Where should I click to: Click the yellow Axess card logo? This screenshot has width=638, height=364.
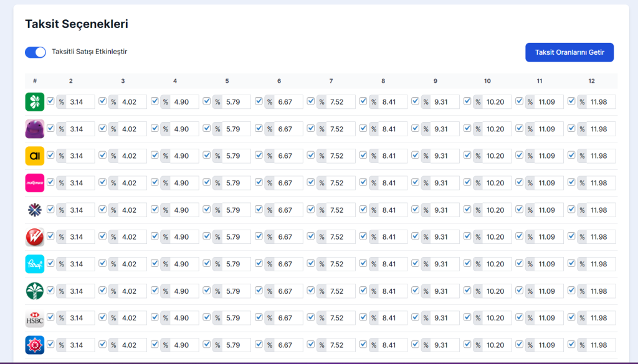34,156
